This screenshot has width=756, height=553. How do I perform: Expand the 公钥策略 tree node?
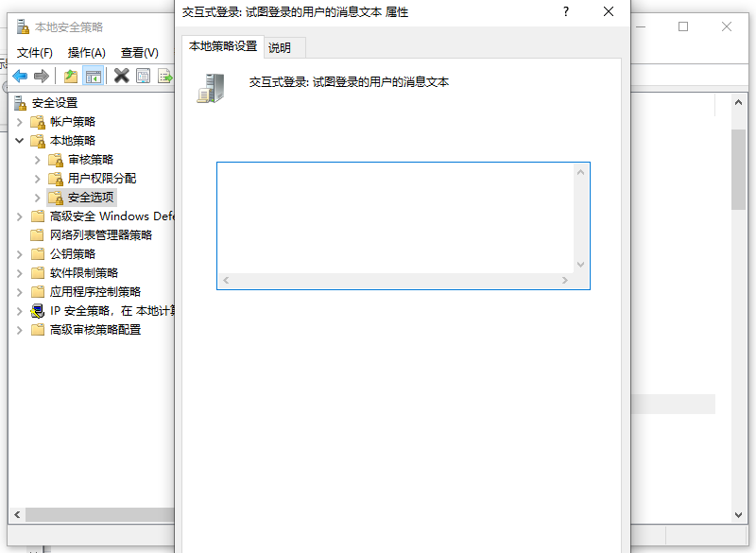click(20, 253)
